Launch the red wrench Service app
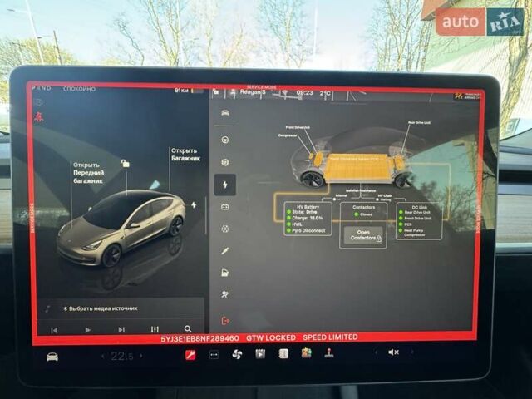This screenshot has width=532, height=399. [x=190, y=355]
